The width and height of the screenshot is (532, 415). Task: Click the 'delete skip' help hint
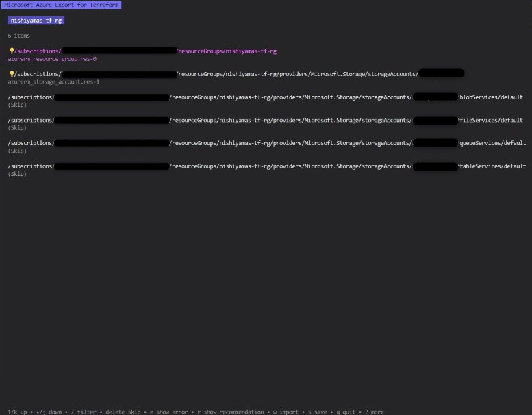pyautogui.click(x=123, y=412)
